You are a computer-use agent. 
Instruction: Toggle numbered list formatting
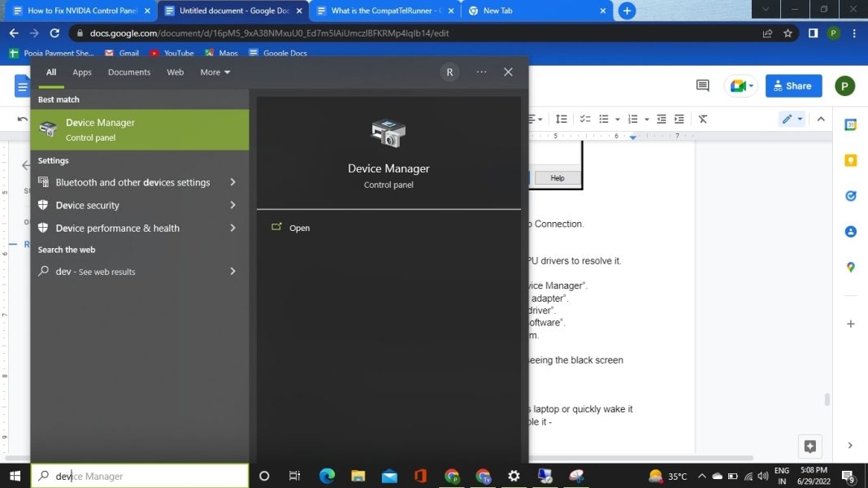(634, 119)
